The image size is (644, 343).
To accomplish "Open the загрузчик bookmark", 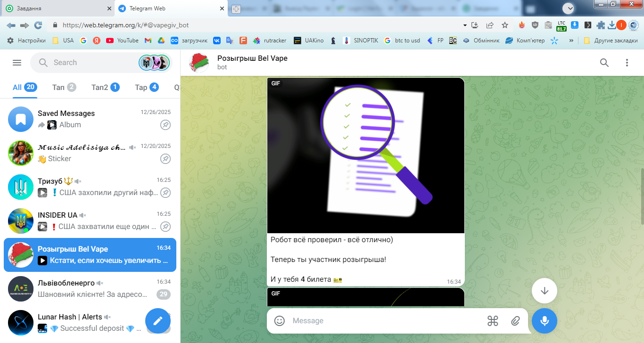I will point(189,41).
